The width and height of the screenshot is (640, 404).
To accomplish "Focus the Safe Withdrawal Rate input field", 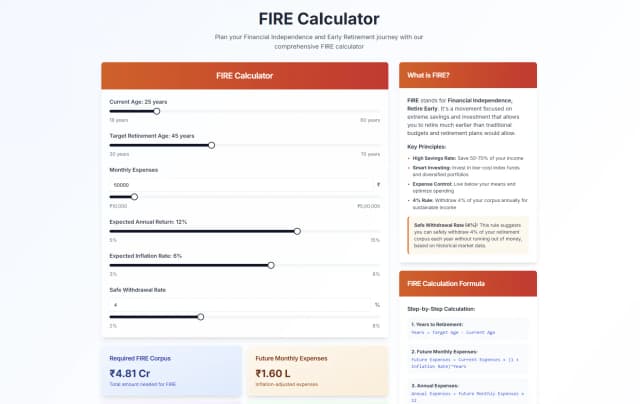I will 240,304.
